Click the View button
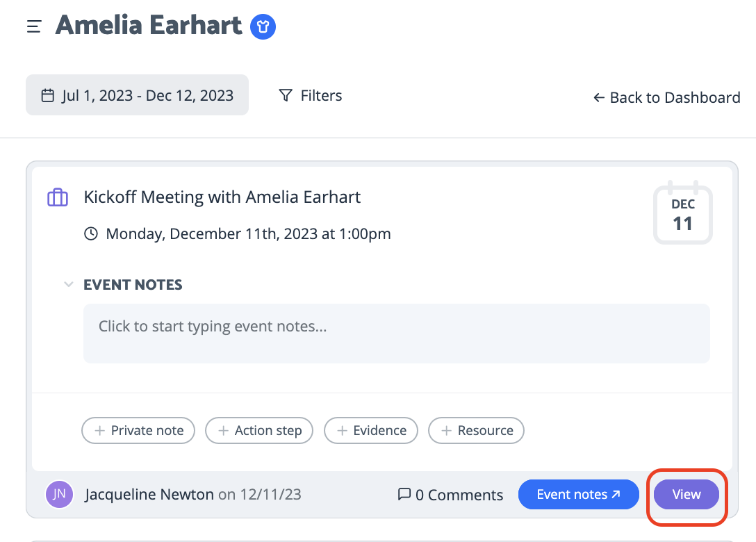 pyautogui.click(x=686, y=494)
